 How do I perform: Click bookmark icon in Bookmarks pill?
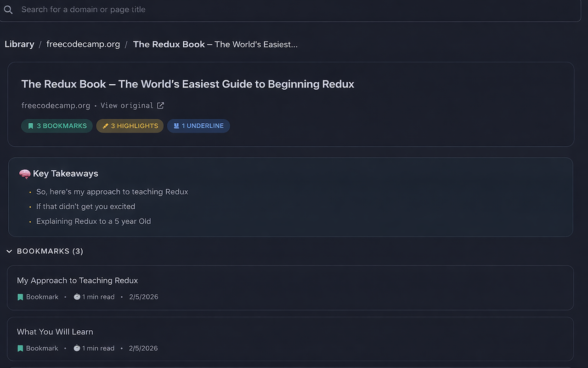[31, 126]
